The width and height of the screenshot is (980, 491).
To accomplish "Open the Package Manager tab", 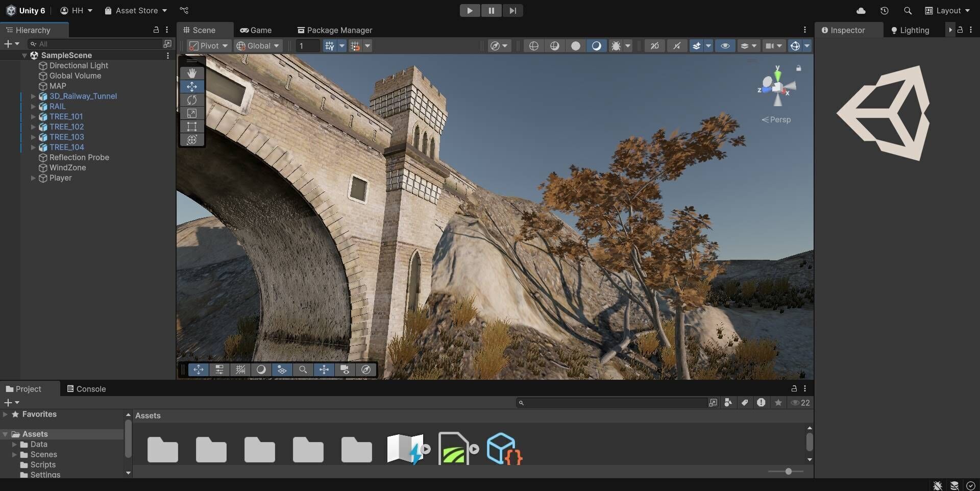I will point(335,30).
